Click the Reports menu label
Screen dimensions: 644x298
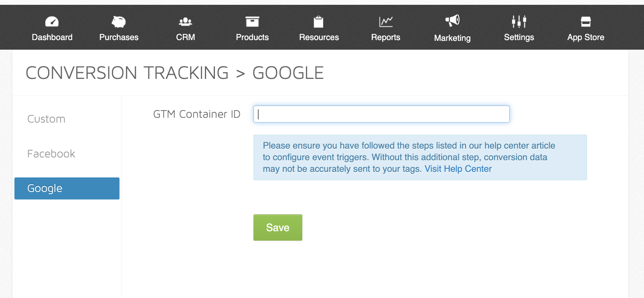tap(386, 37)
